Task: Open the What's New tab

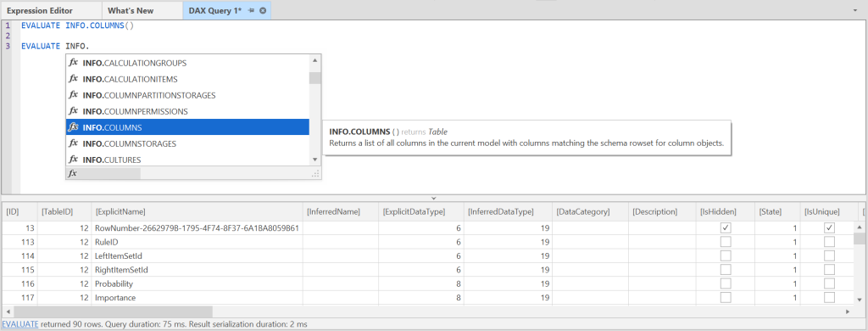Action: [x=131, y=10]
